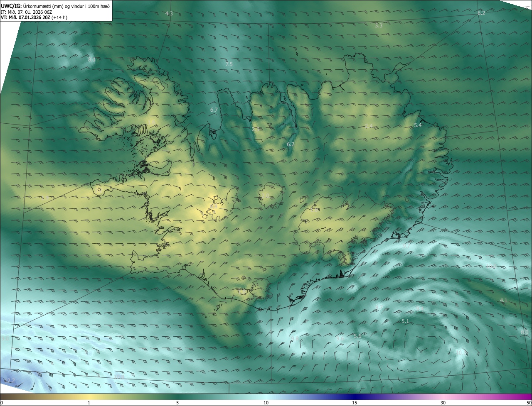The height and width of the screenshot is (406, 532).
Task: Select the 30 tick on the color scale
Action: (x=443, y=403)
